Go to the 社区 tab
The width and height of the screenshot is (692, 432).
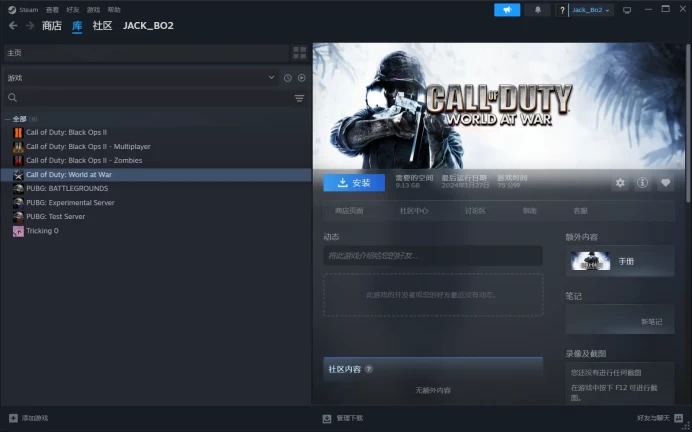(x=102, y=26)
